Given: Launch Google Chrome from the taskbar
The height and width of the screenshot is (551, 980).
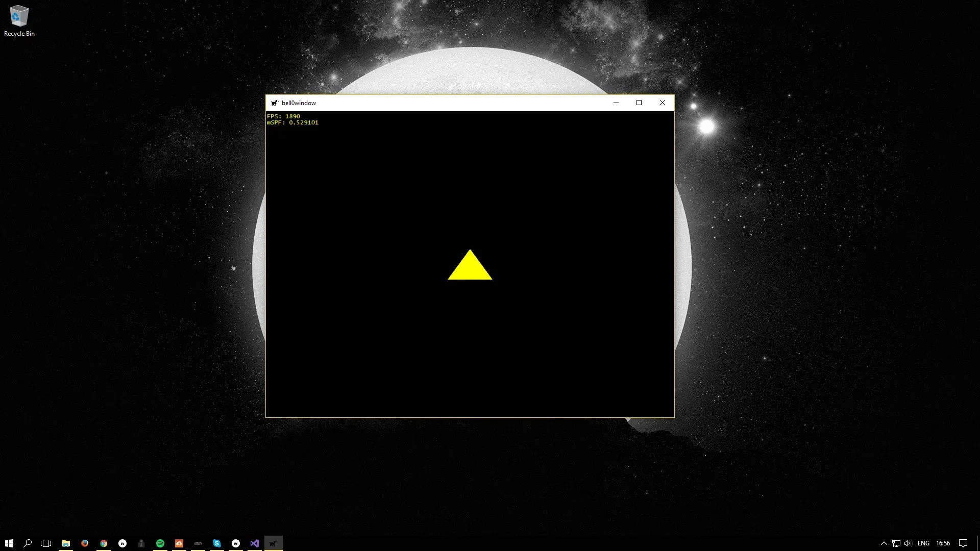Looking at the screenshot, I should 104,543.
